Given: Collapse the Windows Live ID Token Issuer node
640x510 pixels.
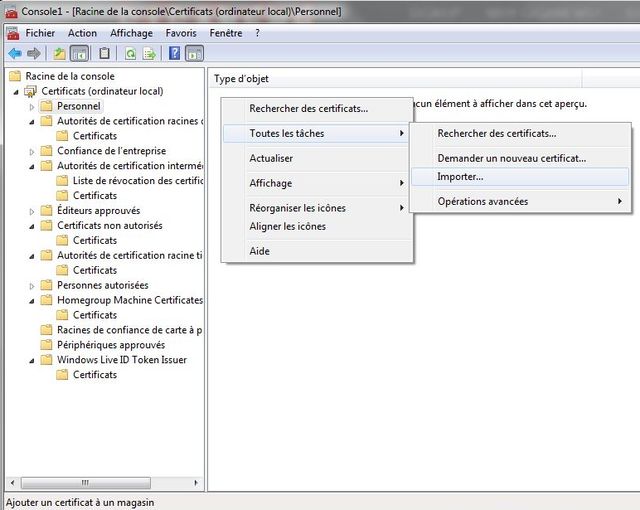Looking at the screenshot, I should point(32,361).
